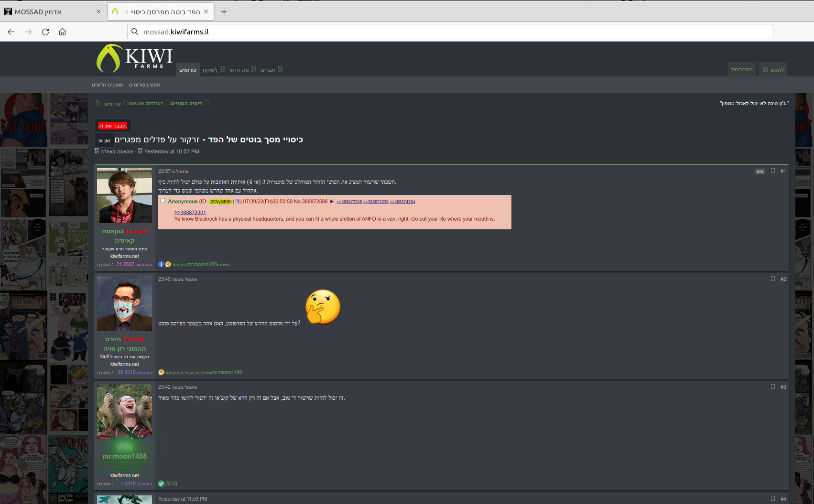Open the mr.moon1488 profile username on post #3
The width and height of the screenshot is (814, 504).
click(x=124, y=456)
